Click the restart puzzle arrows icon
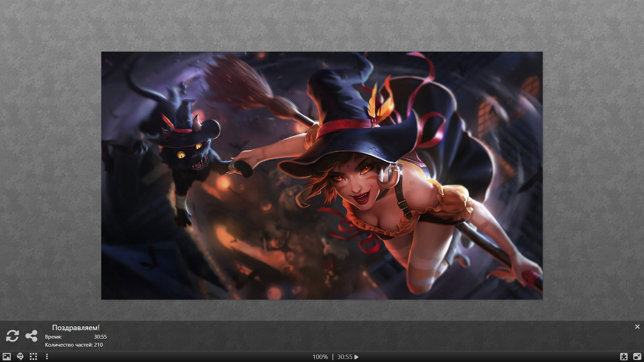The height and width of the screenshot is (362, 644). [12, 336]
